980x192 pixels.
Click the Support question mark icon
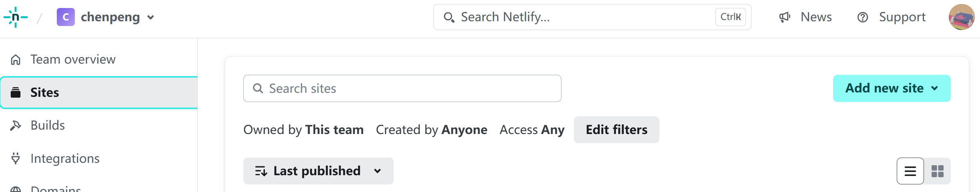click(863, 17)
